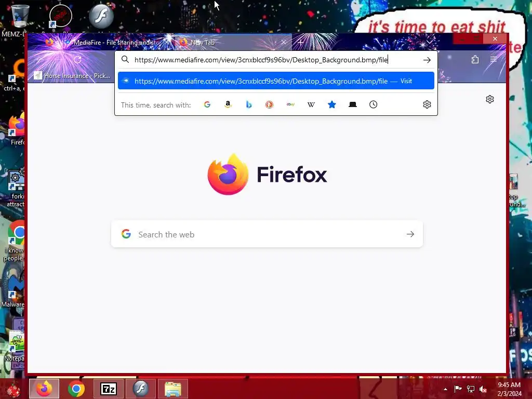Search this time with Google
The width and height of the screenshot is (532, 399).
tap(207, 104)
